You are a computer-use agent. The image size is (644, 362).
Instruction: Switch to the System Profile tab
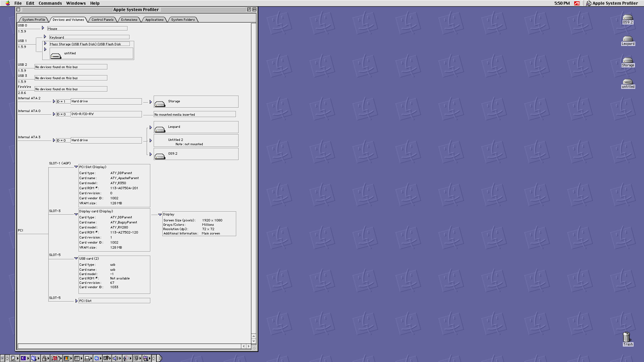[x=34, y=20]
